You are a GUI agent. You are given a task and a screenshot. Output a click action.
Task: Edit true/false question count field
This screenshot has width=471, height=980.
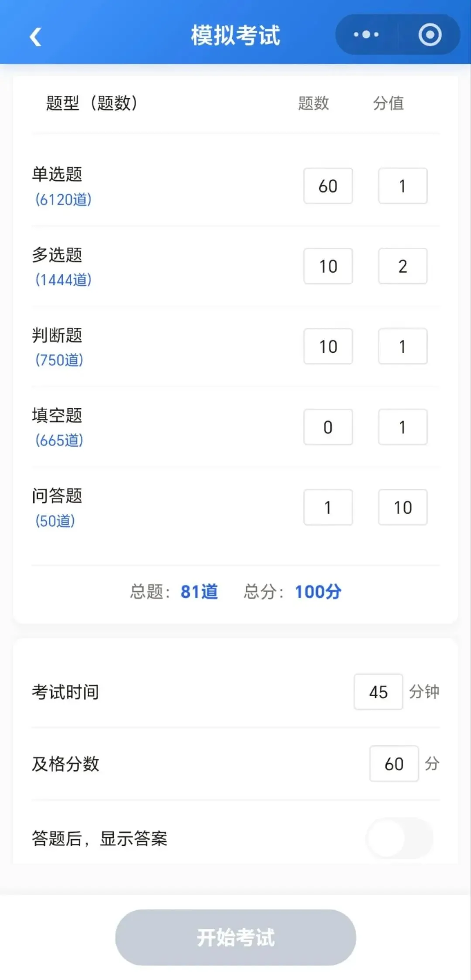(x=328, y=346)
